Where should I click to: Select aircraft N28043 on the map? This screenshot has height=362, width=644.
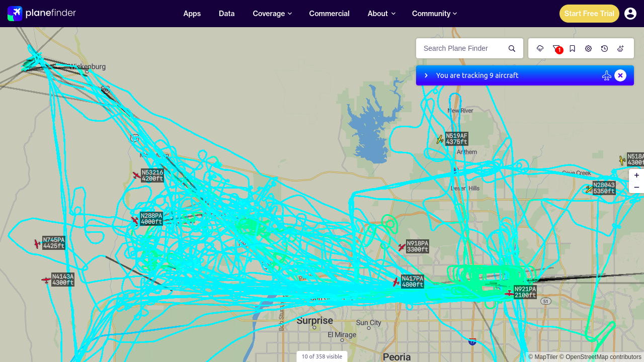click(x=589, y=189)
